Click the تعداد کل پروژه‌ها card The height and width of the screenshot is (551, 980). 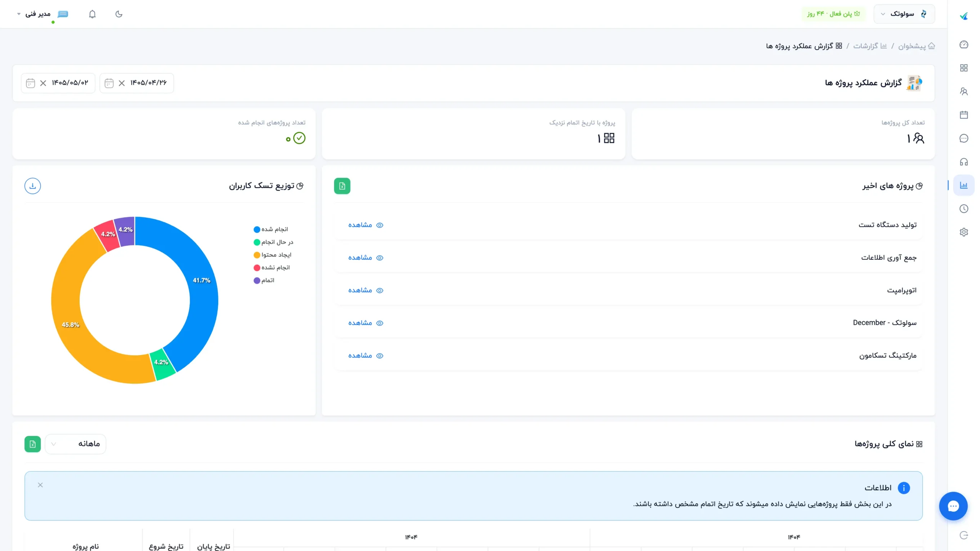pyautogui.click(x=783, y=134)
